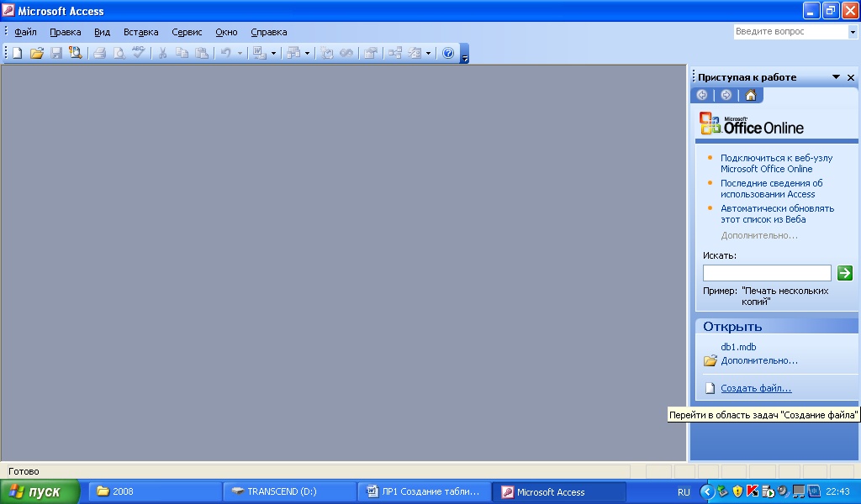Open the Undo history dropdown arrow
The height and width of the screenshot is (504, 861).
click(x=240, y=53)
